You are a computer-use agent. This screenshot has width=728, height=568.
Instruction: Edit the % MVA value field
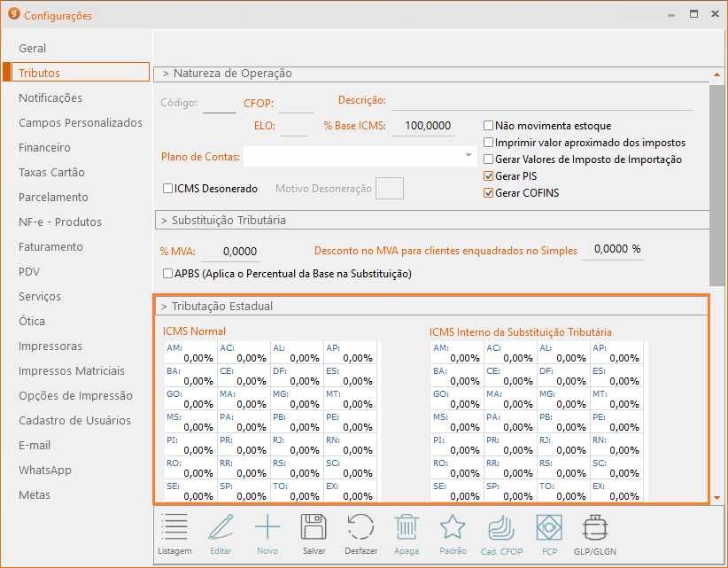point(229,252)
